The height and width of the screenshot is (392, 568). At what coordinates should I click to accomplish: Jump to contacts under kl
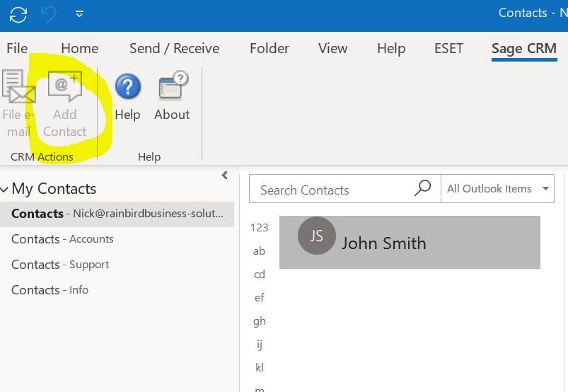click(x=260, y=368)
